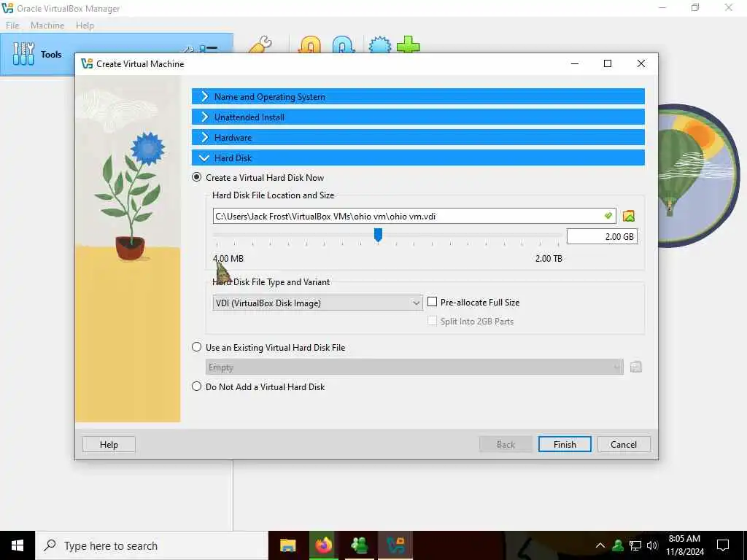The image size is (747, 560).
Task: Click the disk file path field
Action: coord(414,216)
